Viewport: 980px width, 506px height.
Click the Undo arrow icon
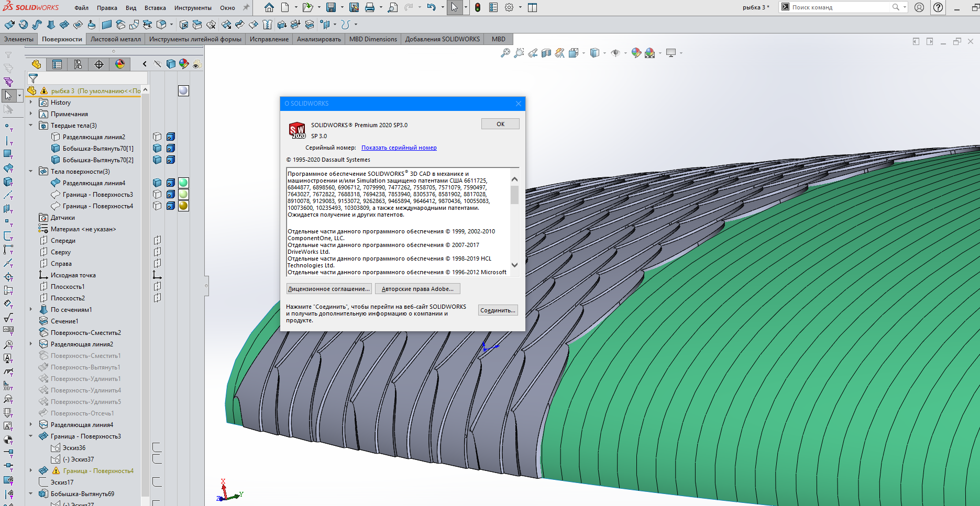(431, 7)
